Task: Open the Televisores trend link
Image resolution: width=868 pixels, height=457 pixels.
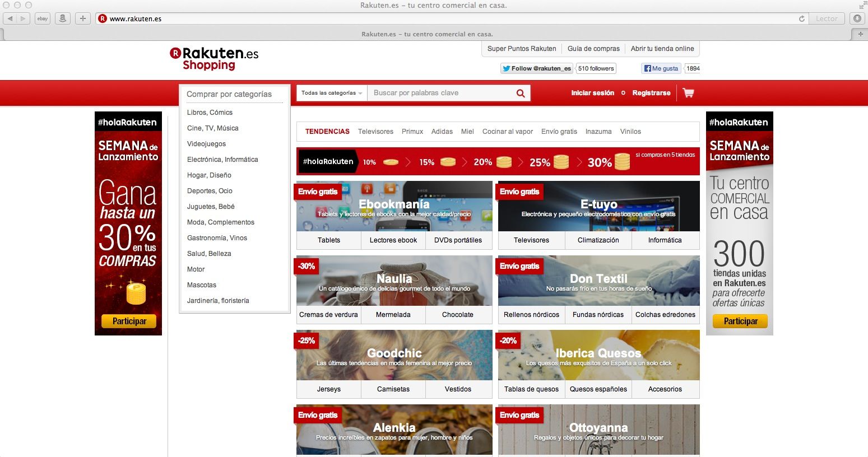Action: 375,132
